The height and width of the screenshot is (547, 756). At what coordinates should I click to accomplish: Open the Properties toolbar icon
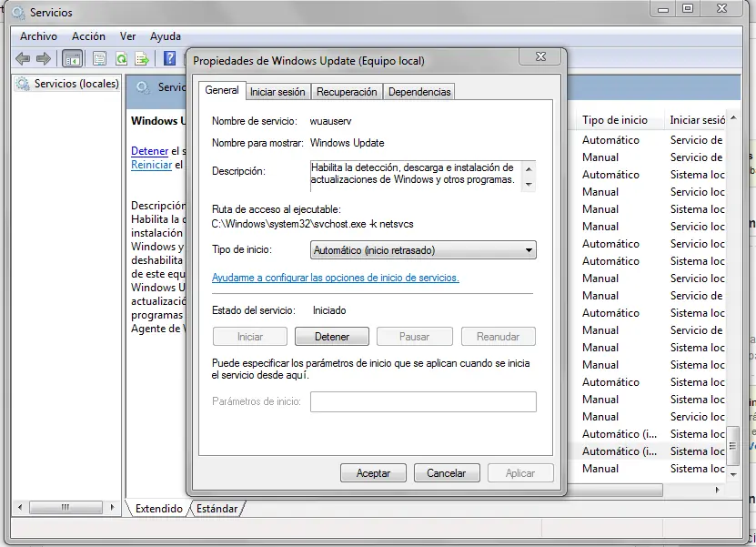99,59
